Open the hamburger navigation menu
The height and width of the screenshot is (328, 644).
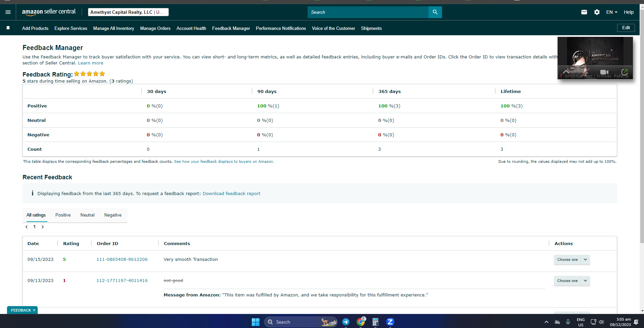(x=8, y=12)
